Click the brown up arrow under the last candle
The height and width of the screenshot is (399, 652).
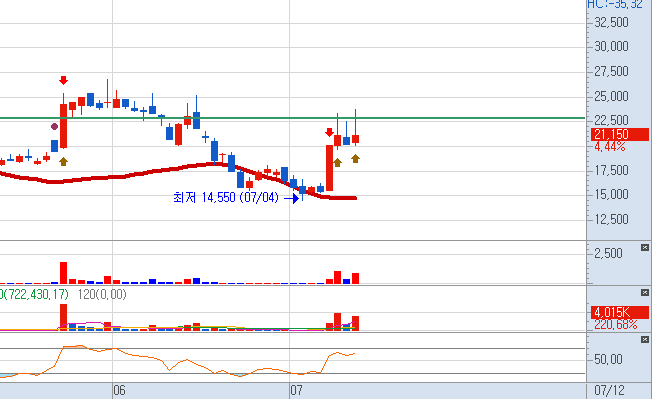tap(355, 158)
